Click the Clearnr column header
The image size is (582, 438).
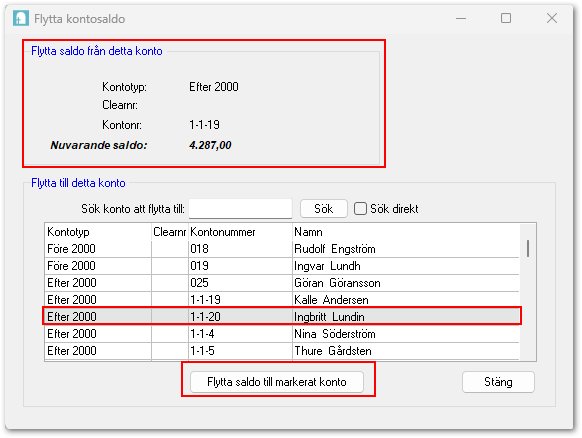pos(170,232)
